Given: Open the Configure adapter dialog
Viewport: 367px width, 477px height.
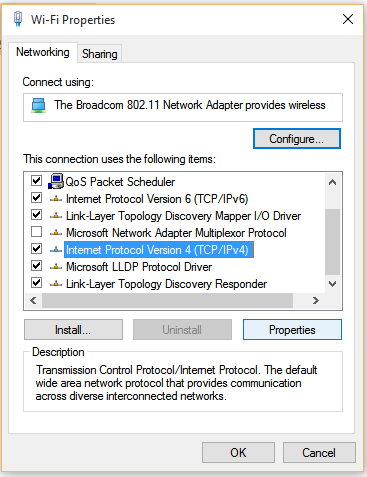Looking at the screenshot, I should tap(297, 139).
